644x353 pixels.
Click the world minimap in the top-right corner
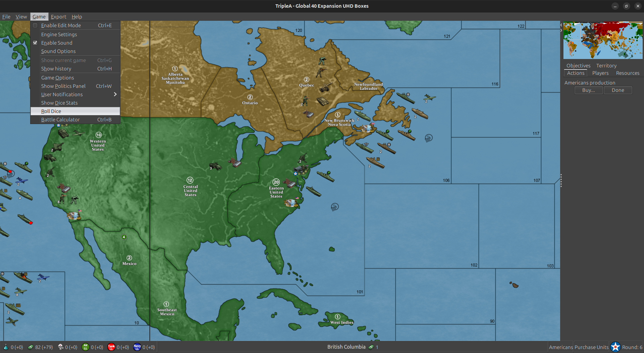pyautogui.click(x=602, y=40)
